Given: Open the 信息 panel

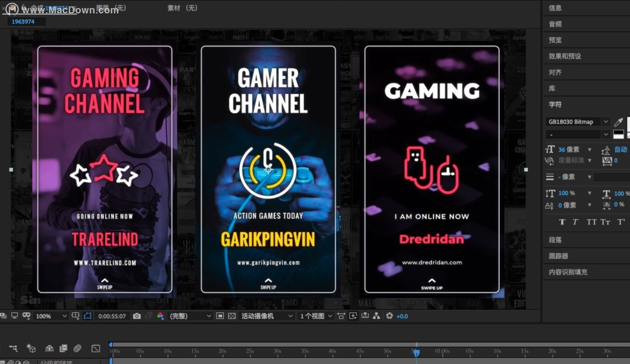Looking at the screenshot, I should tap(555, 8).
